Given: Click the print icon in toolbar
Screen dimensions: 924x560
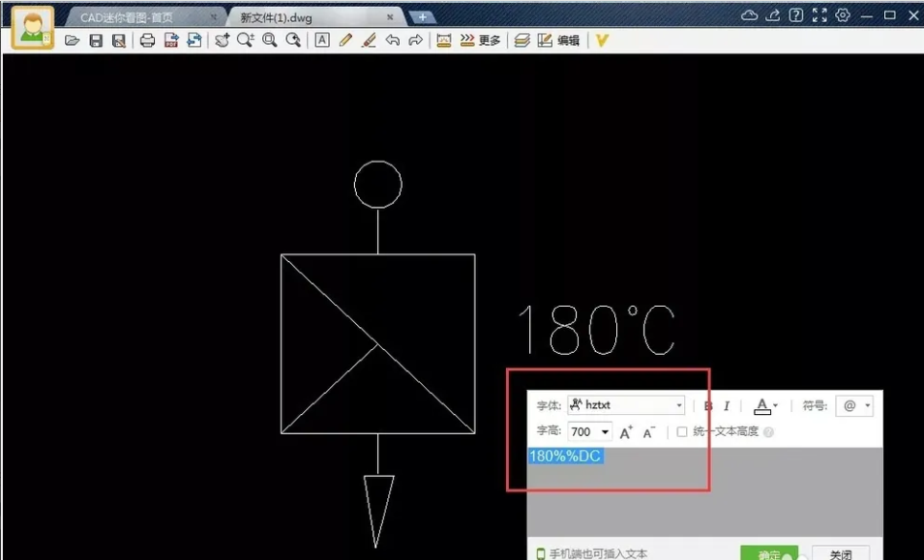Looking at the screenshot, I should (x=147, y=40).
